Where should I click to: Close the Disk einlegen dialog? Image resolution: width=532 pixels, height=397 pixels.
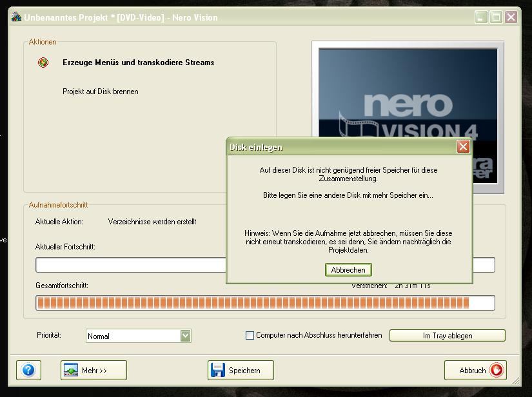[x=463, y=147]
